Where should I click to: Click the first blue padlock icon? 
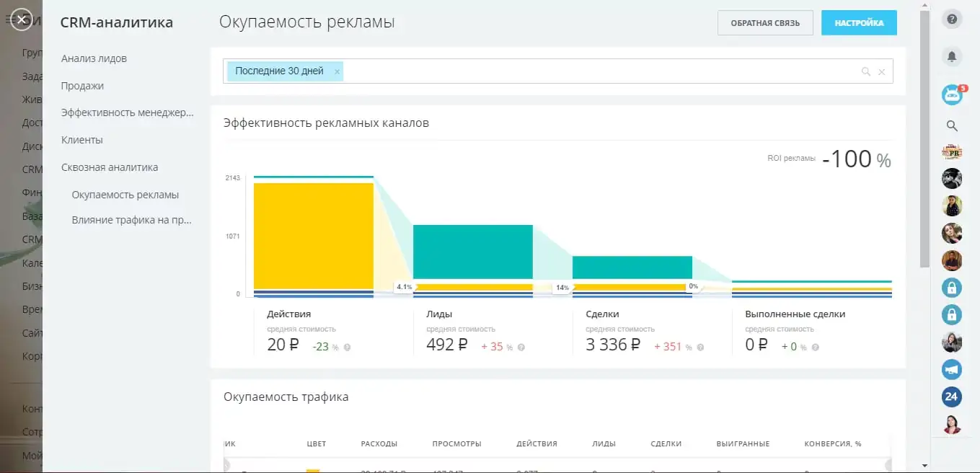tap(952, 288)
